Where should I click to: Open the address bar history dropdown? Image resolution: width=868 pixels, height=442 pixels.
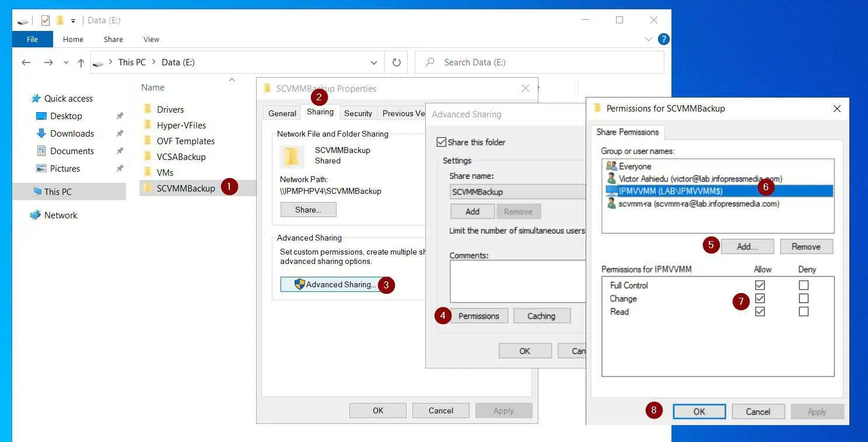[x=374, y=62]
